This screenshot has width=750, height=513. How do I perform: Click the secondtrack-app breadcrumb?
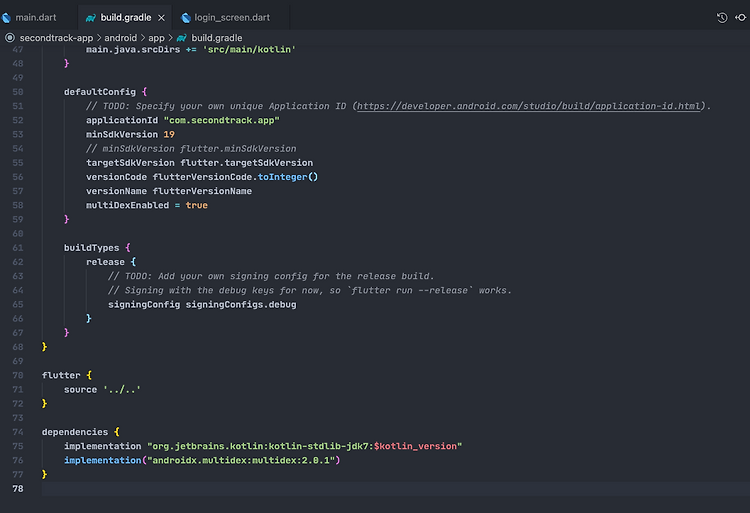click(56, 38)
